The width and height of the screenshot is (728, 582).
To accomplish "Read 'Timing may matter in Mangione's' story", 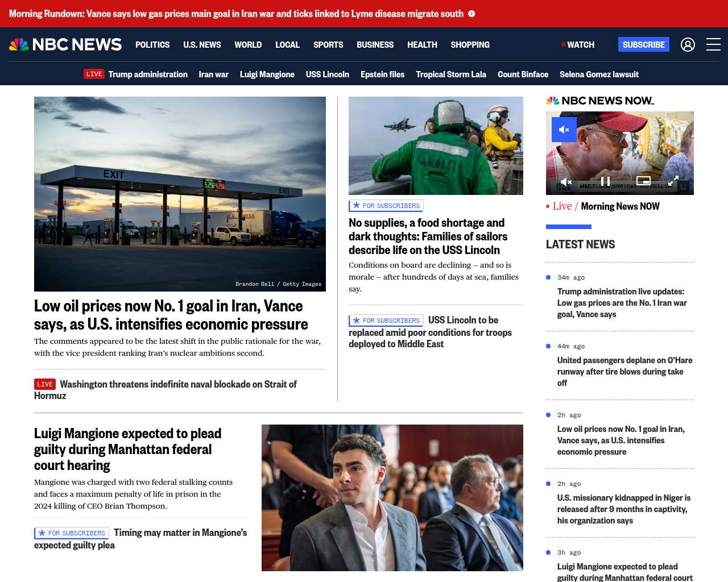I will click(140, 539).
